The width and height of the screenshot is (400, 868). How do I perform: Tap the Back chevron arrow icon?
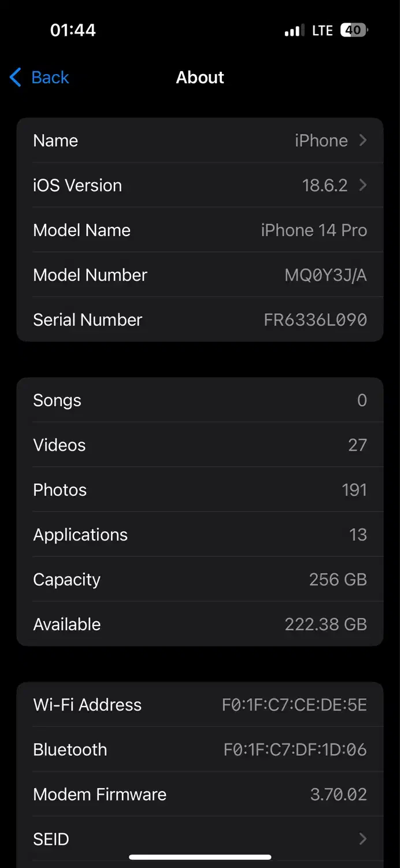(x=16, y=78)
